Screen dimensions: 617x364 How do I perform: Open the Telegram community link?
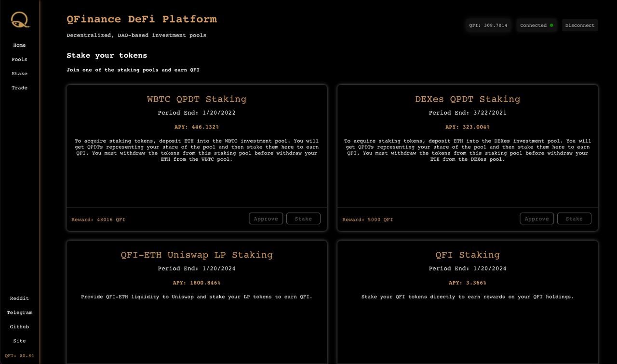[19, 312]
